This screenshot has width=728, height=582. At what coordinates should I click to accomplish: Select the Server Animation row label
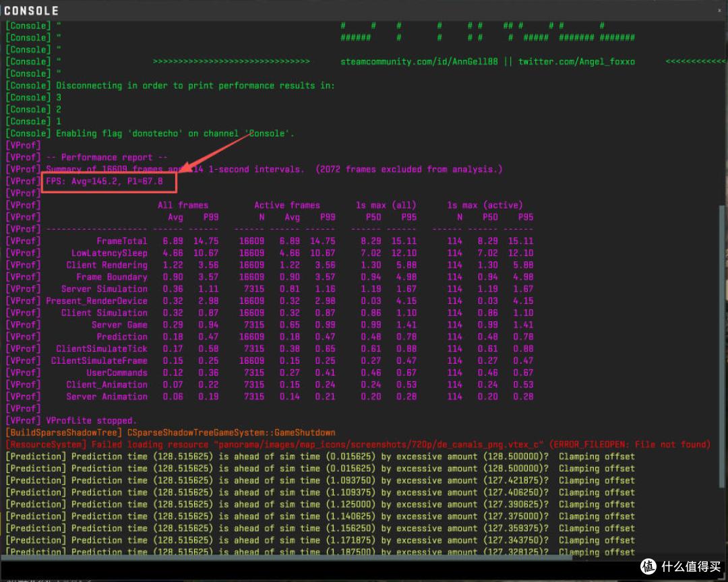107,397
